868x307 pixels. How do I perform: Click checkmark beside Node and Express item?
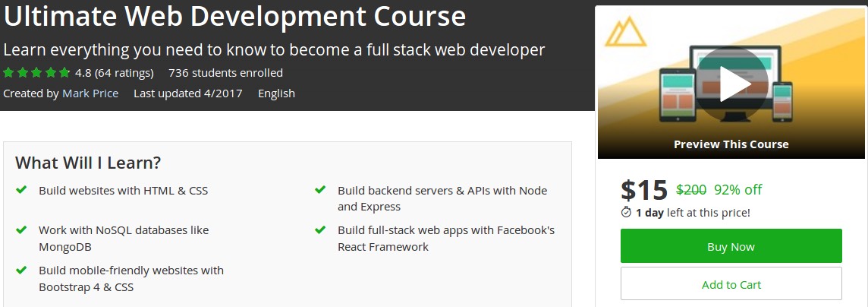(320, 190)
